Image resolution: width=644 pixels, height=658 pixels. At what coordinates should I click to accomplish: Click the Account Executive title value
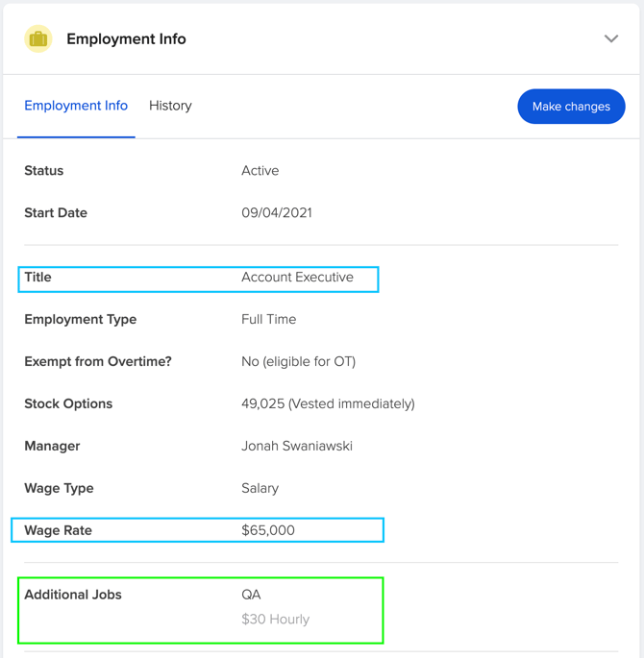point(297,277)
